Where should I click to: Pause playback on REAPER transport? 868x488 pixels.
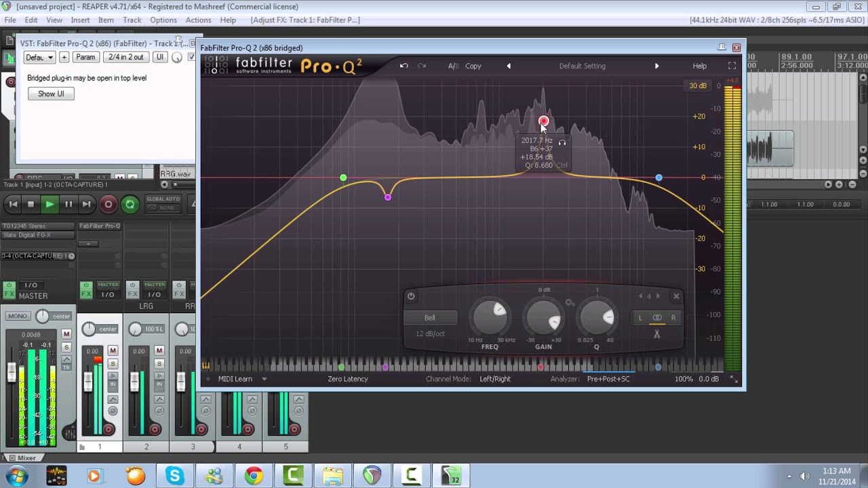click(68, 204)
